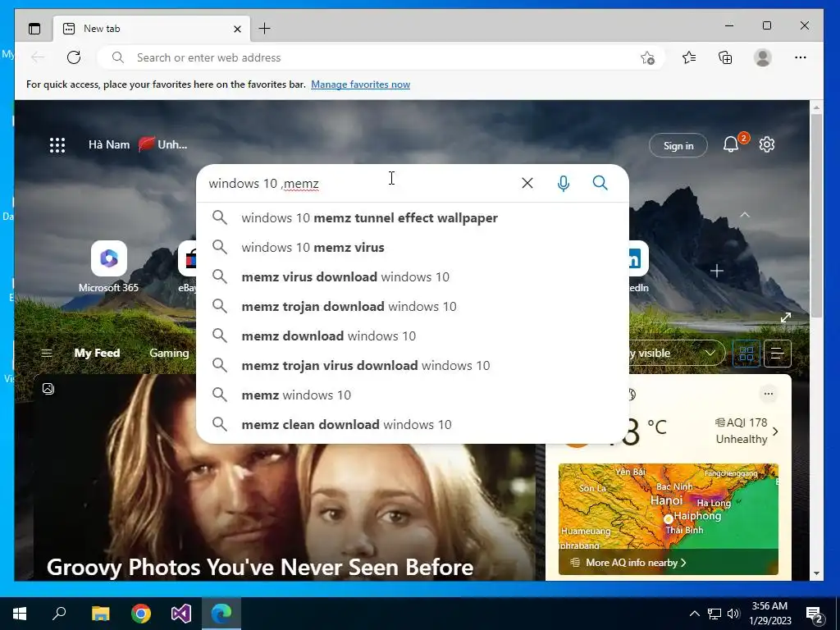Click Manage favorites now link

[361, 84]
